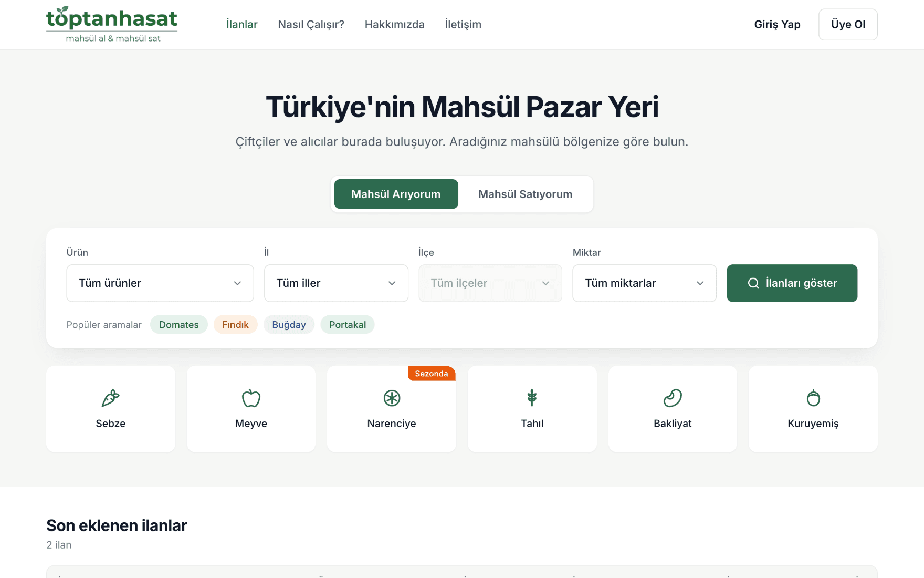The image size is (924, 578).
Task: Click the Giriş Yap link
Action: pyautogui.click(x=777, y=24)
